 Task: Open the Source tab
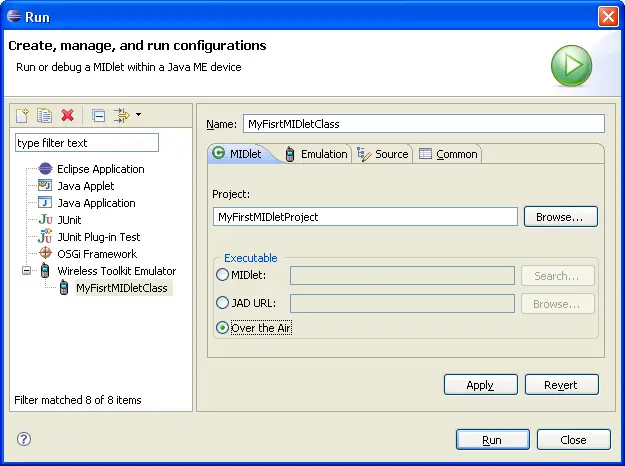tap(383, 154)
